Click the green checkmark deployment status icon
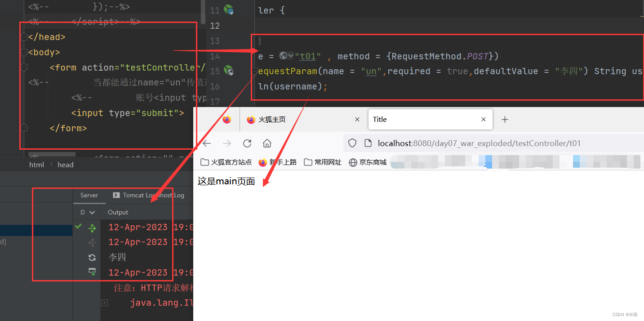This screenshot has height=321, width=644. coord(79,227)
